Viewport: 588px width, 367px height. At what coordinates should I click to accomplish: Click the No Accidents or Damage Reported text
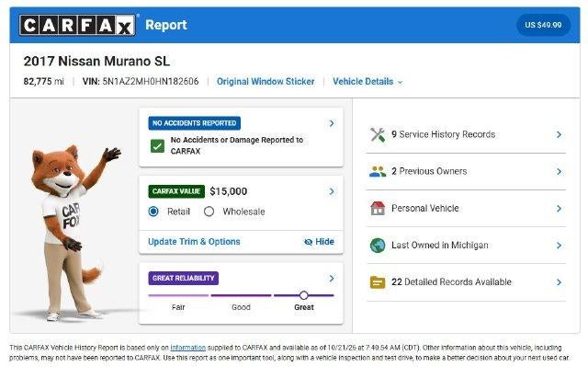pos(237,145)
